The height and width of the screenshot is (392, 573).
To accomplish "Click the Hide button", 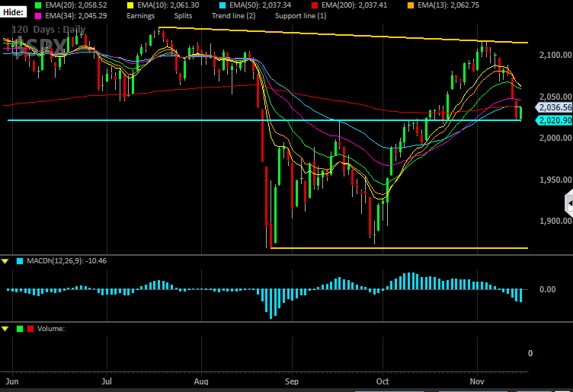I will click(14, 12).
